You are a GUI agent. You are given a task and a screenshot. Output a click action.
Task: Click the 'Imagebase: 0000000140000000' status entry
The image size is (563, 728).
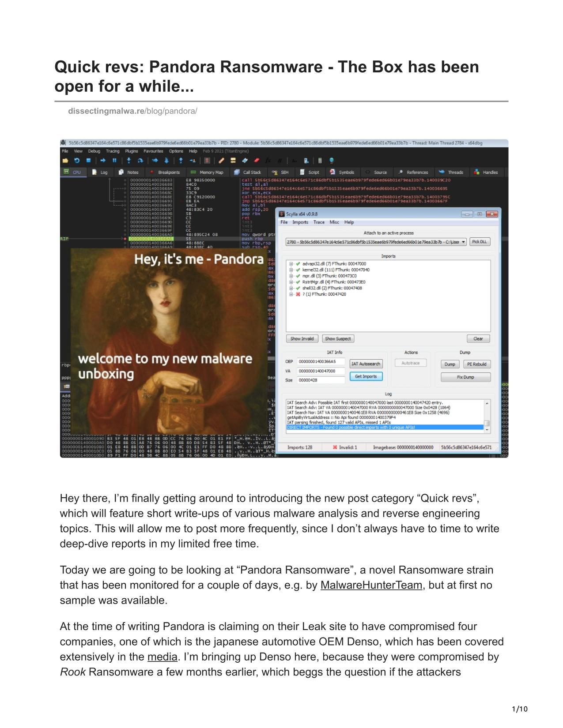(403, 447)
